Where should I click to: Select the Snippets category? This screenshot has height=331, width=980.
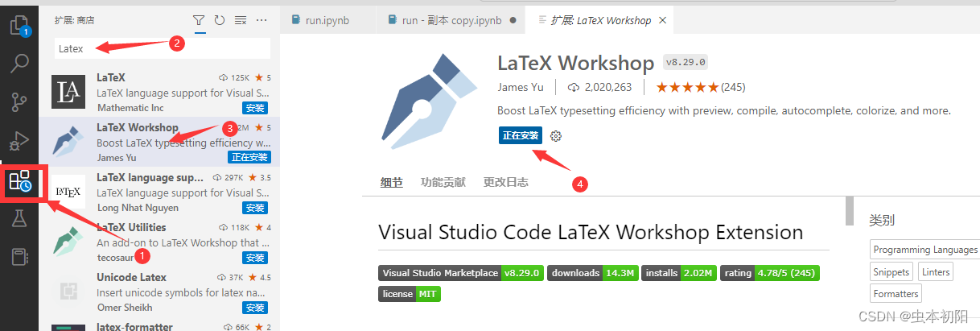pos(891,272)
